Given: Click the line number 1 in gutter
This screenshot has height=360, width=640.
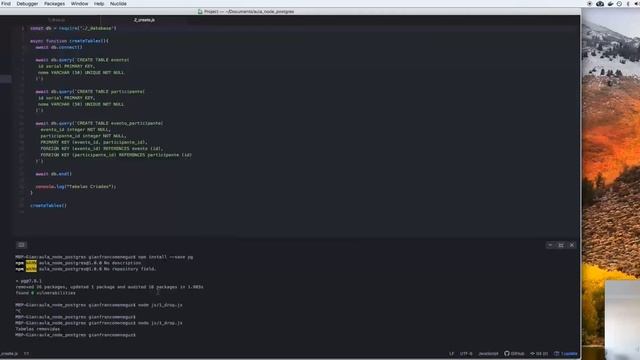Looking at the screenshot, I should click(22, 29).
